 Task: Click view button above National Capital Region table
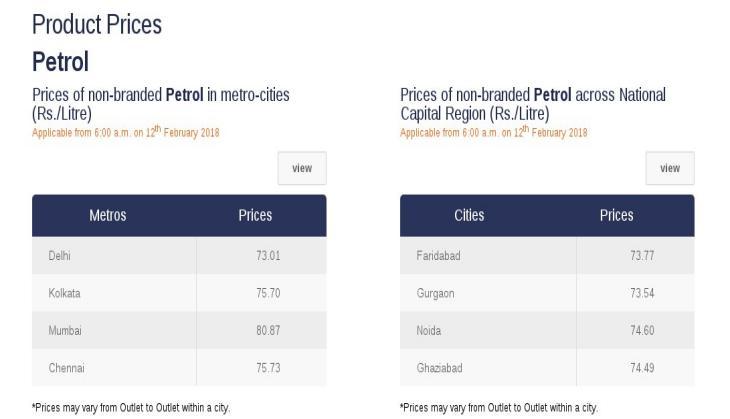coord(669,168)
